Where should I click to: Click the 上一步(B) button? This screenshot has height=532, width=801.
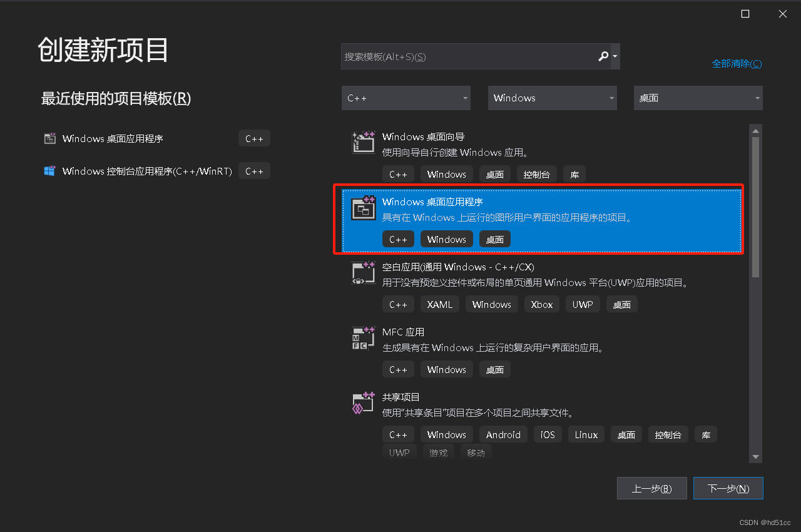coord(651,488)
